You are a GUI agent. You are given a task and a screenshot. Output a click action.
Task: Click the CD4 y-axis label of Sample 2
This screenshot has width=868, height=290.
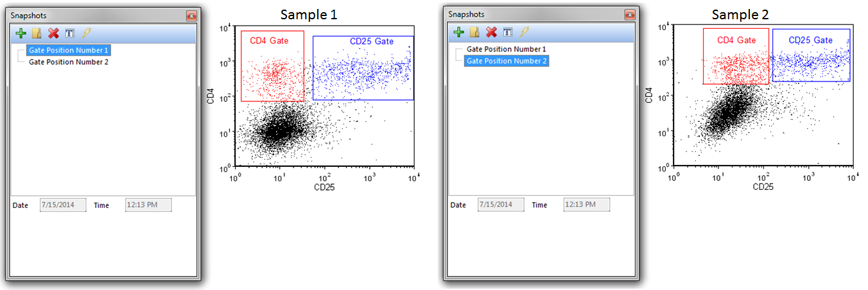pyautogui.click(x=647, y=96)
